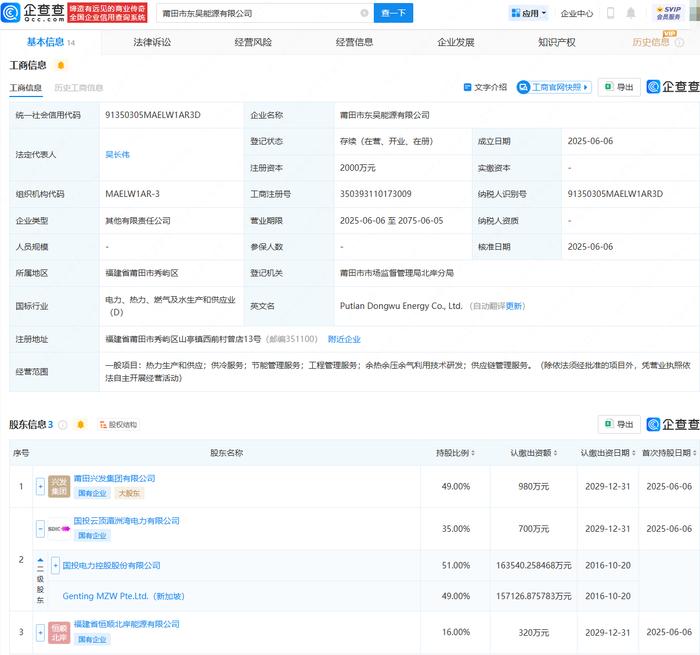Open the mobile phone icon in the header
The image size is (700, 655).
pyautogui.click(x=610, y=13)
